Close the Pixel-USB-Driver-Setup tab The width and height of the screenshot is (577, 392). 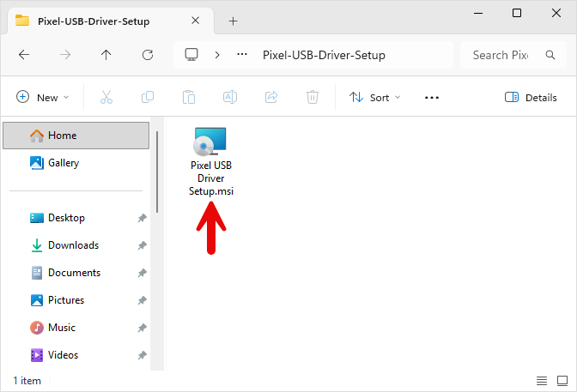tap(196, 21)
